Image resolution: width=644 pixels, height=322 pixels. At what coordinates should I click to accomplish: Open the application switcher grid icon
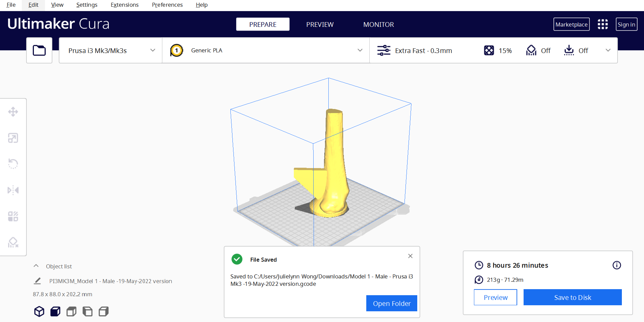pyautogui.click(x=602, y=24)
